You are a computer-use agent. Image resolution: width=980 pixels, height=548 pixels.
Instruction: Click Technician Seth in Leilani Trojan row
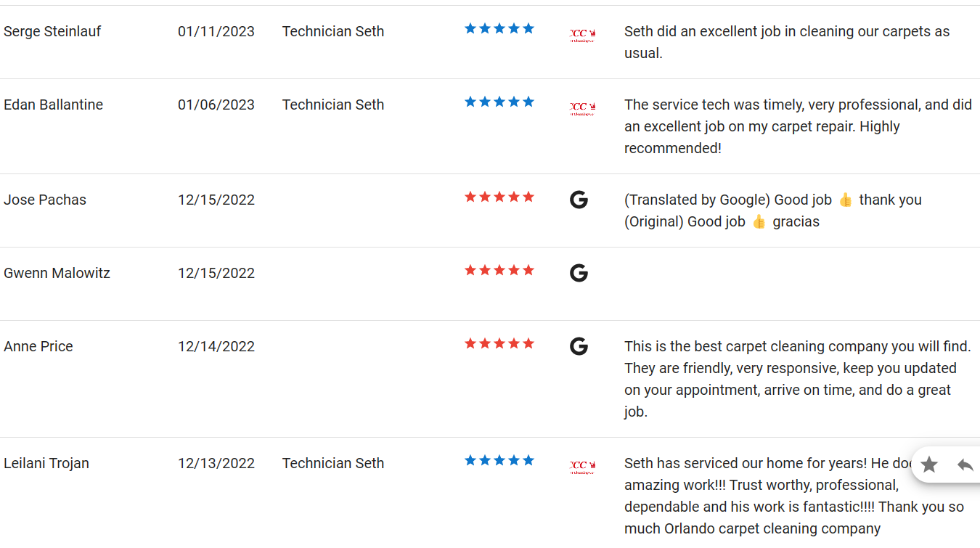[333, 463]
